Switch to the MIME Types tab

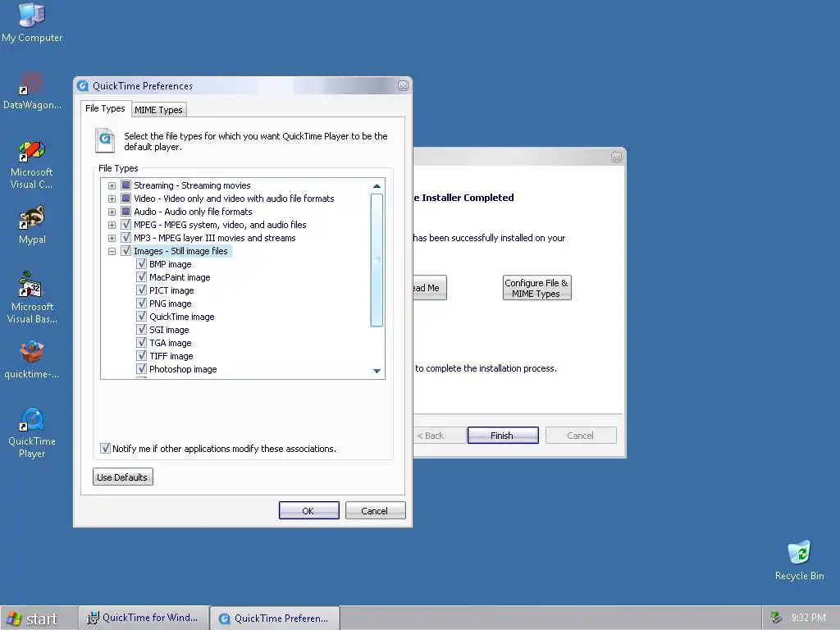tap(158, 110)
